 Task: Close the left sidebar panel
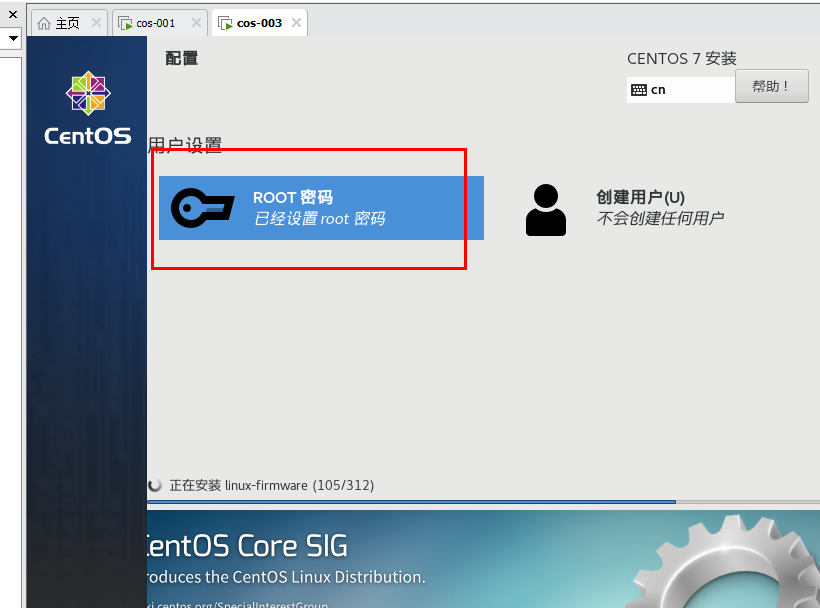[x=13, y=14]
